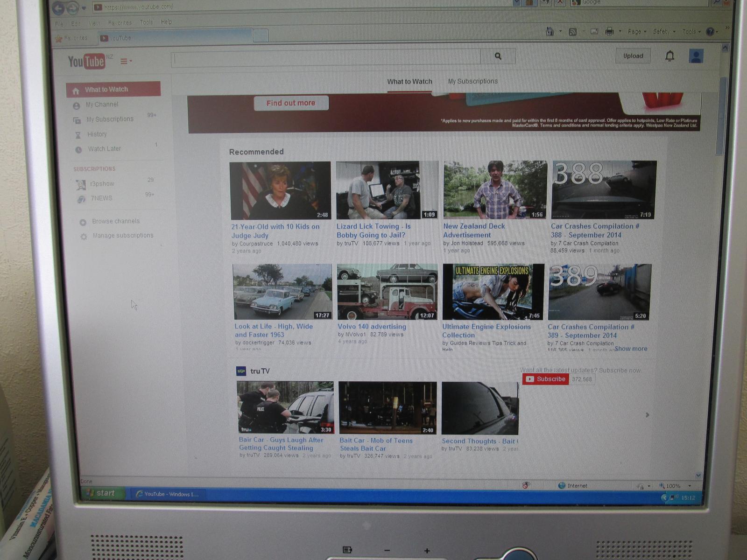The height and width of the screenshot is (560, 747).
Task: Click the IE Home icon
Action: [x=550, y=31]
